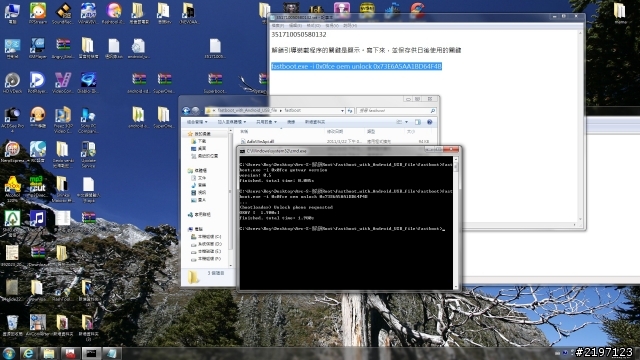This screenshot has height=360, width=640.
Task: Open the third Notepad menu item (Format)
Action: 313,25
